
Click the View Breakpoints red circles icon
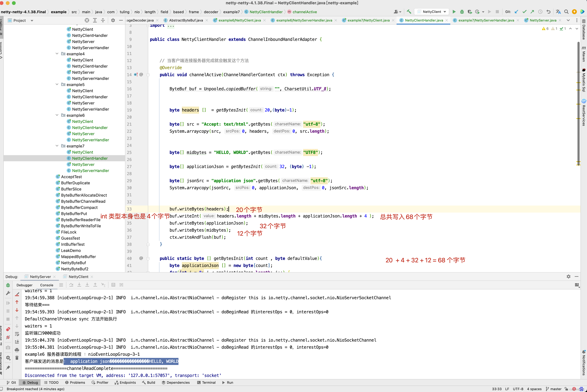pyautogui.click(x=8, y=329)
